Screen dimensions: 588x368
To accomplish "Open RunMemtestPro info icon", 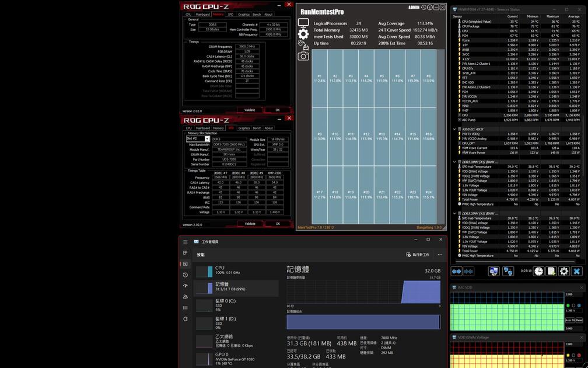I will [x=430, y=8].
